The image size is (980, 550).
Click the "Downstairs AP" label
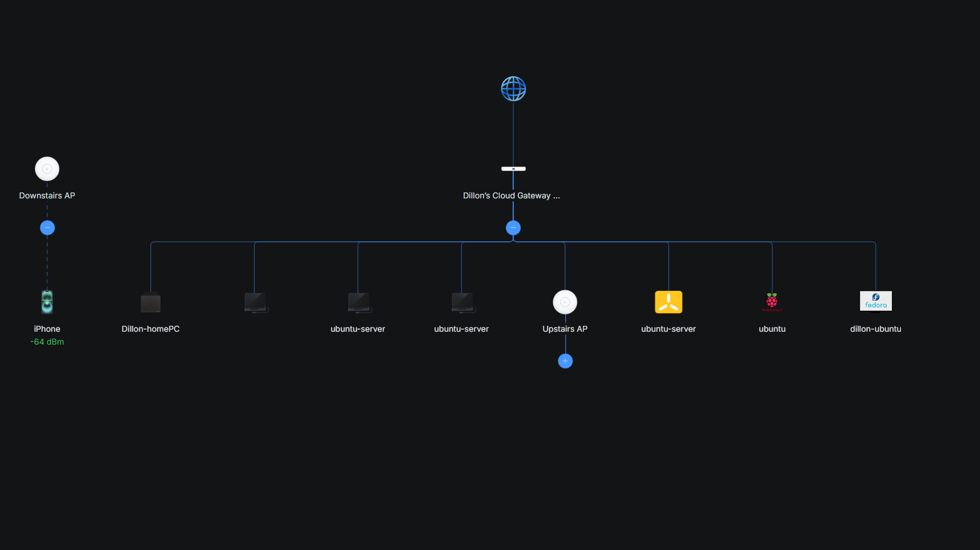47,196
